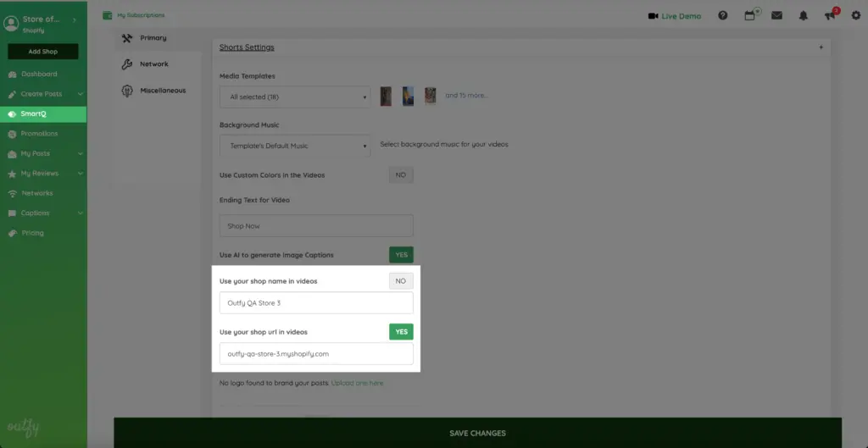Click the SAVE CHANGES button
This screenshot has width=868, height=448.
point(477,433)
